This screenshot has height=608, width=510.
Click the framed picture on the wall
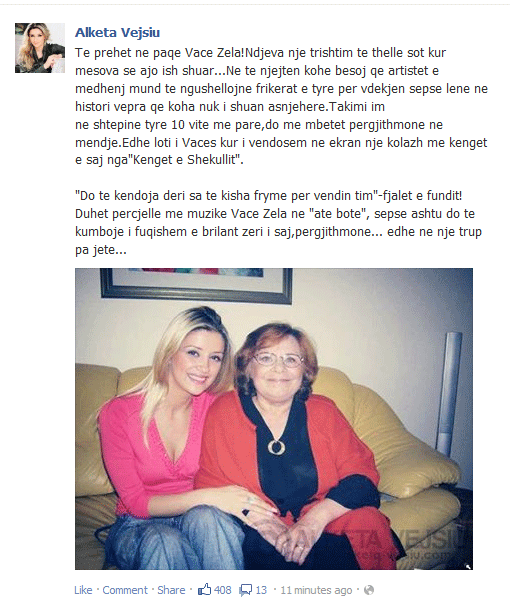point(196,285)
